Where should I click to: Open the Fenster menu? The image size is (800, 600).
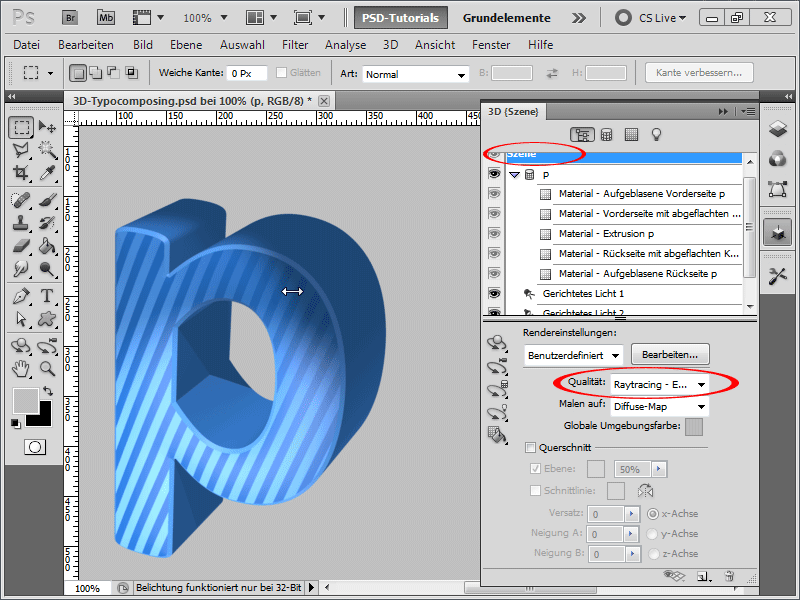pyautogui.click(x=491, y=45)
